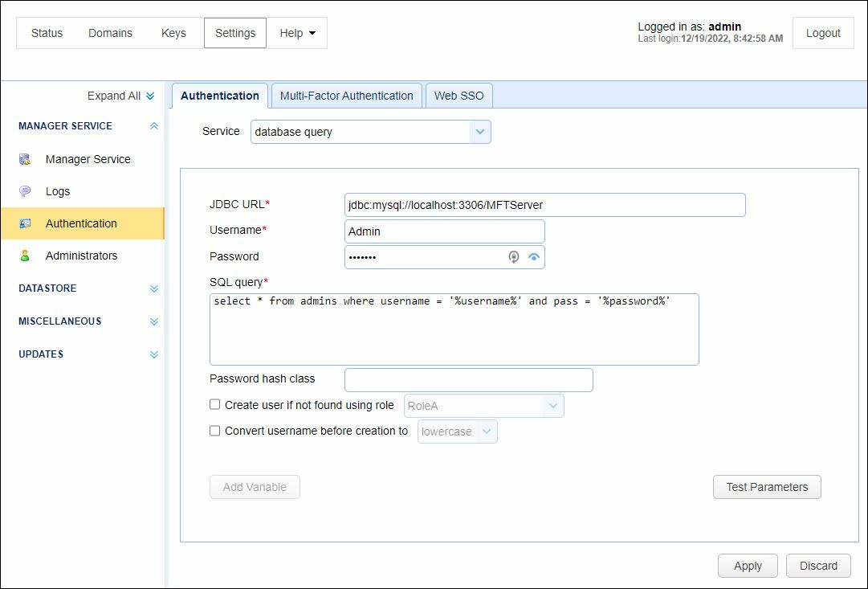Open the Service dropdown
The width and height of the screenshot is (868, 589).
(370, 132)
